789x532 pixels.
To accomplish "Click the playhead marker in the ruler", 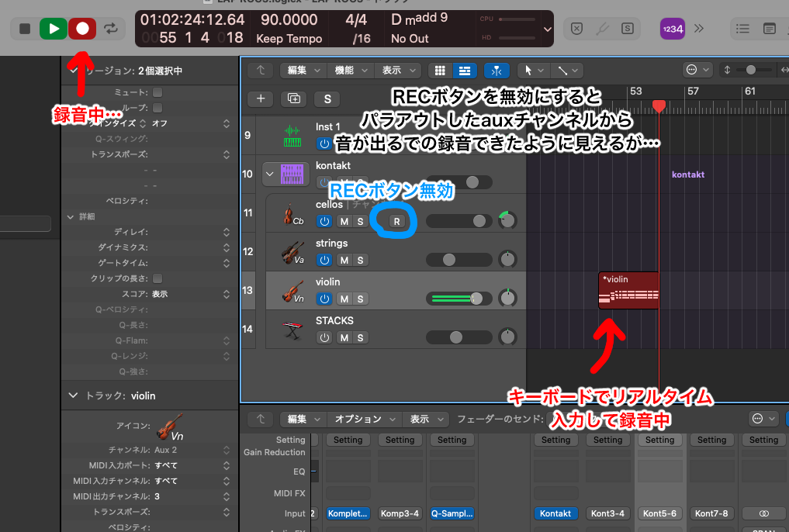I will click(x=659, y=106).
